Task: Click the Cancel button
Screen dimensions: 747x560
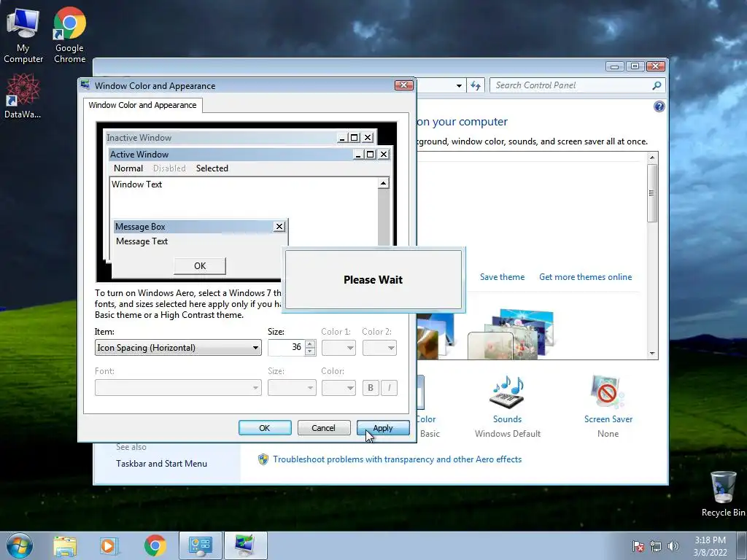Action: (x=323, y=427)
